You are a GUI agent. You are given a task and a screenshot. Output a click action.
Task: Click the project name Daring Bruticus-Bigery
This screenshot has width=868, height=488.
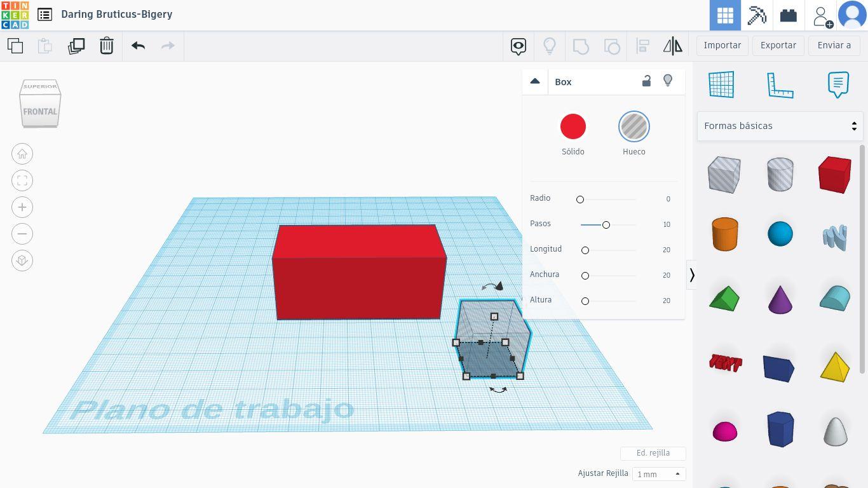coord(117,14)
